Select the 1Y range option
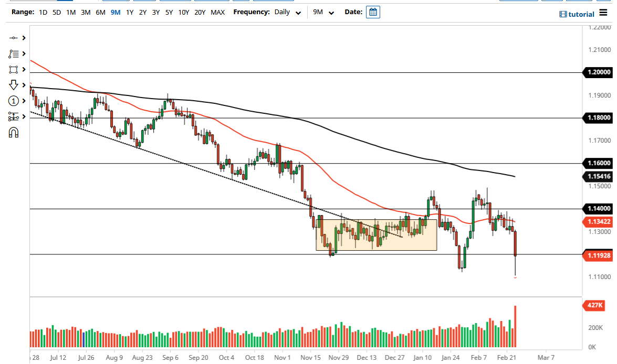The width and height of the screenshot is (617, 364). [x=130, y=12]
